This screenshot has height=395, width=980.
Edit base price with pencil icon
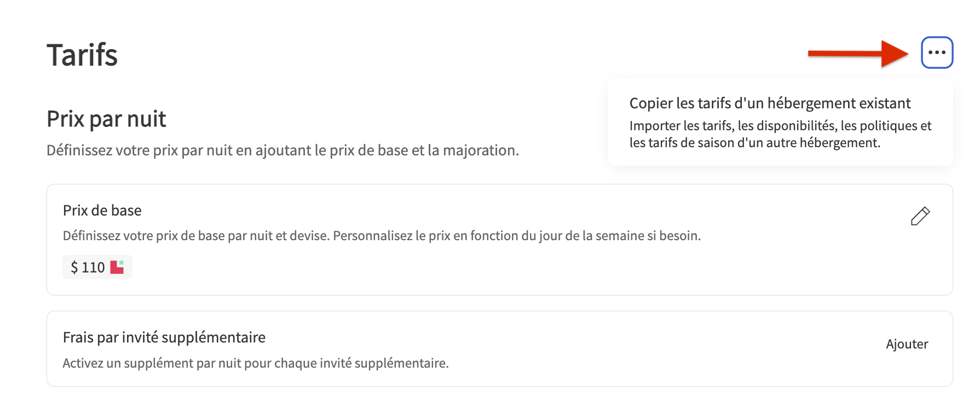pyautogui.click(x=920, y=216)
